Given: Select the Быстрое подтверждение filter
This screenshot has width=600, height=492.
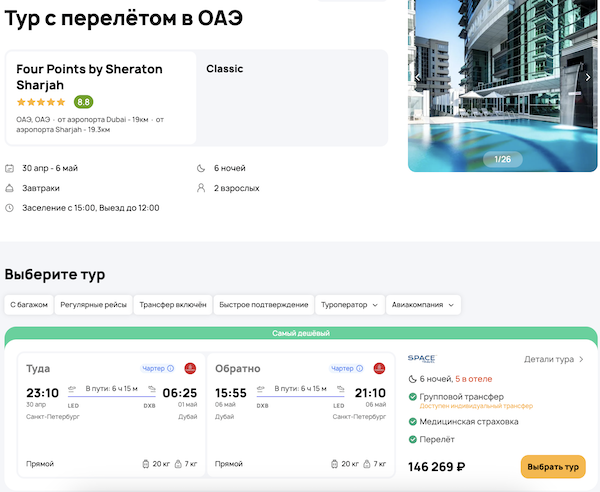Looking at the screenshot, I should point(262,304).
